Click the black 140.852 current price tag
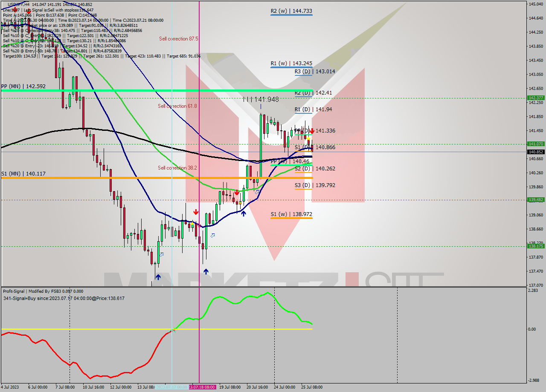The height and width of the screenshot is (392, 546). 536,152
